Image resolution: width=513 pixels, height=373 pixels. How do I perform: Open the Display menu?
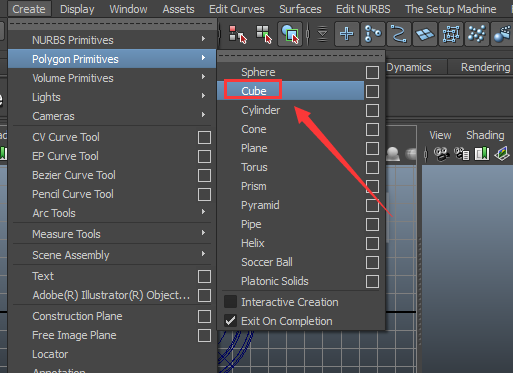coord(77,9)
